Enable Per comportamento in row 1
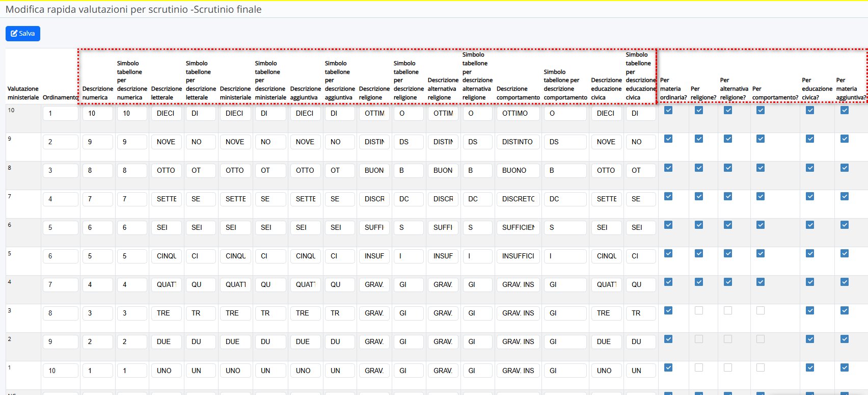Image resolution: width=868 pixels, height=395 pixels. (x=761, y=367)
